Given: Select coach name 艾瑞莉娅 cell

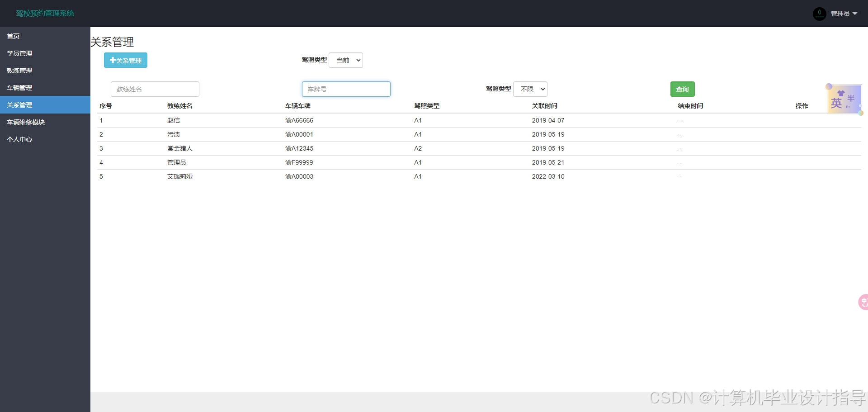Looking at the screenshot, I should click(x=180, y=176).
